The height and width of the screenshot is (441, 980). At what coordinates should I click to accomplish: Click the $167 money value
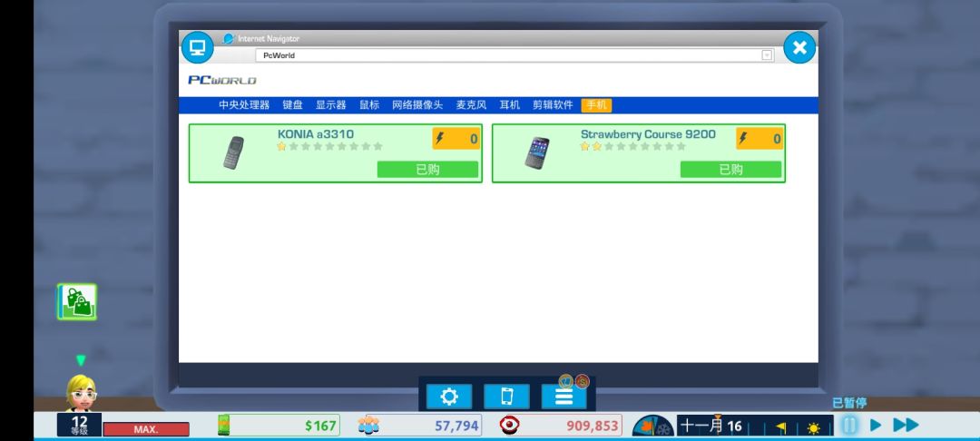click(321, 426)
